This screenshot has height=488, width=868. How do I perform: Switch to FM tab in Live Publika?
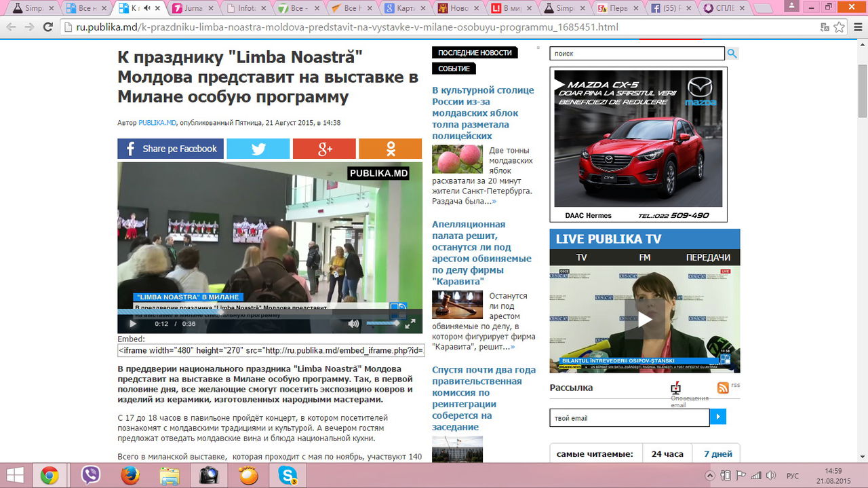click(x=645, y=257)
